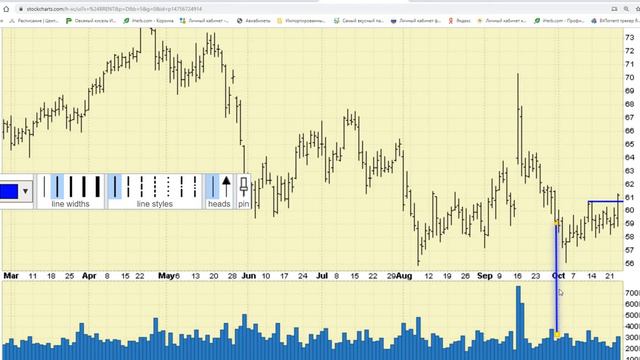The image size is (640, 360).
Task: Choose the dash-dot-dot last line style
Action: pos(195,187)
